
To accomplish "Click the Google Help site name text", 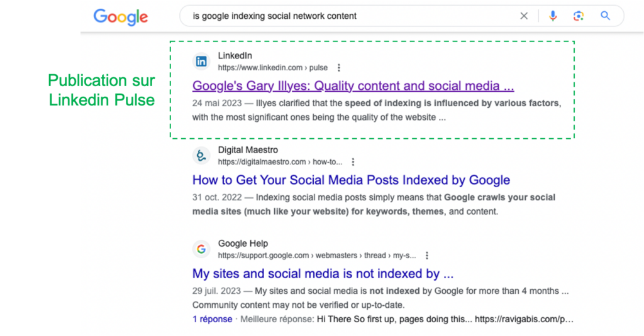I will tap(243, 244).
